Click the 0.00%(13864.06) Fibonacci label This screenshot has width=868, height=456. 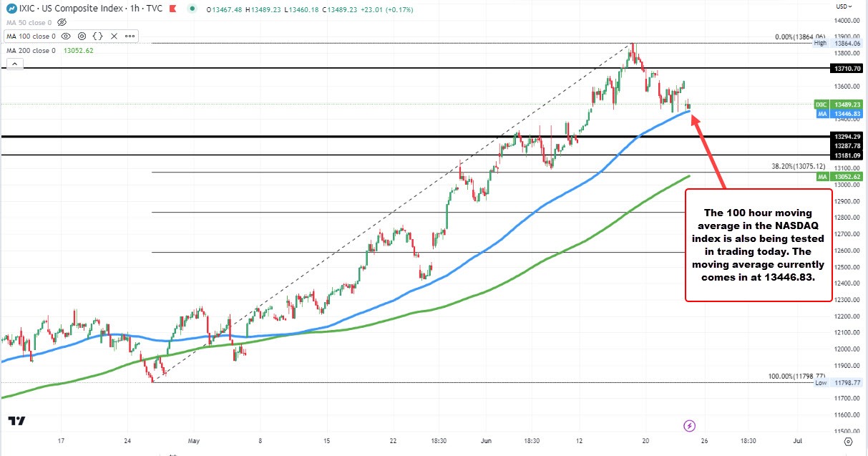[800, 37]
